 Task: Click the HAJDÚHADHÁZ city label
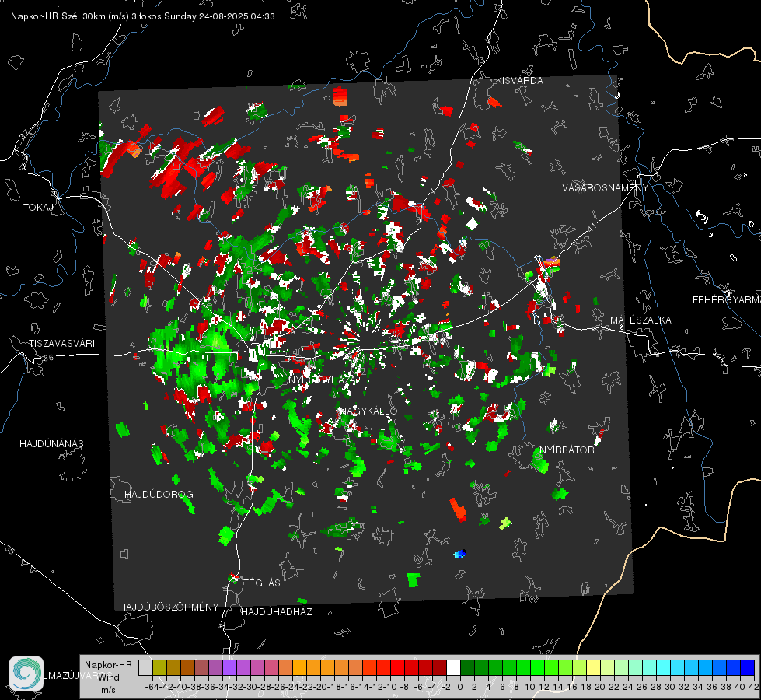pos(277,612)
